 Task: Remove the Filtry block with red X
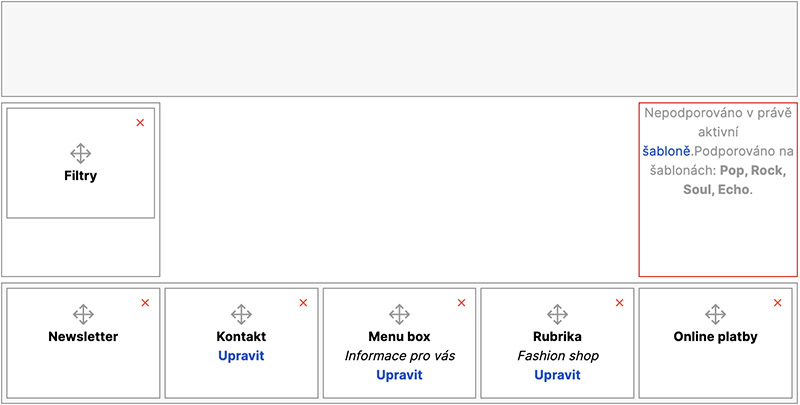[x=140, y=122]
